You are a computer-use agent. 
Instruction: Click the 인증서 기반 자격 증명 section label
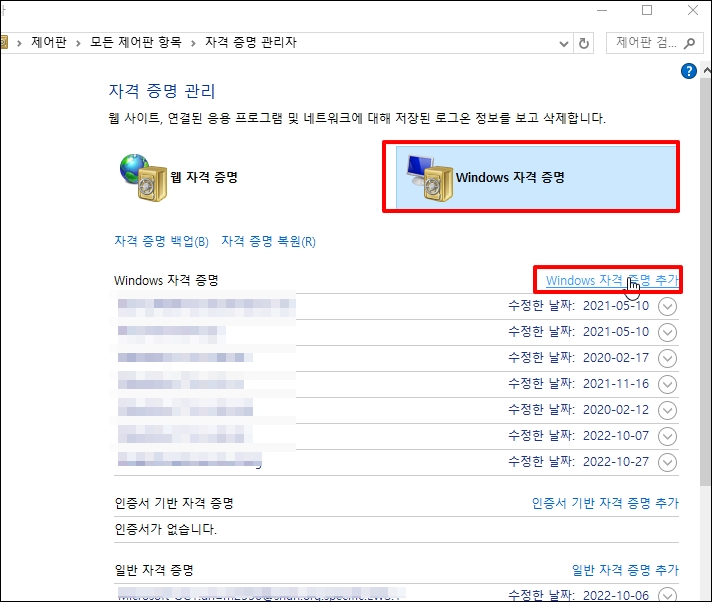click(174, 503)
